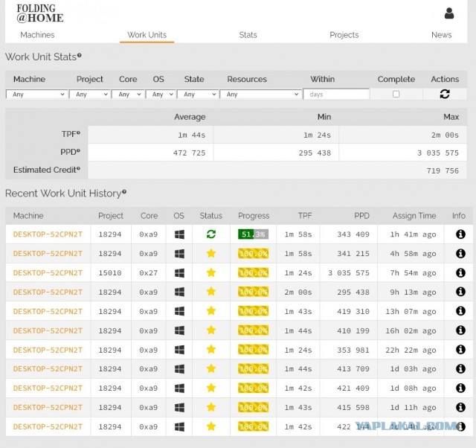Click the 51.3% progress bar
Viewport: 476px width, 448px height.
click(253, 234)
